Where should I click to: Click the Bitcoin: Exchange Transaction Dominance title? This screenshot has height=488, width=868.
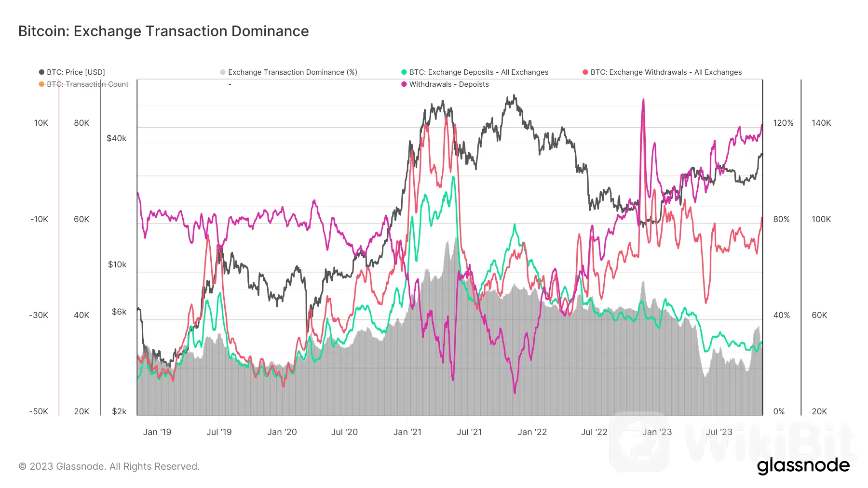(163, 31)
